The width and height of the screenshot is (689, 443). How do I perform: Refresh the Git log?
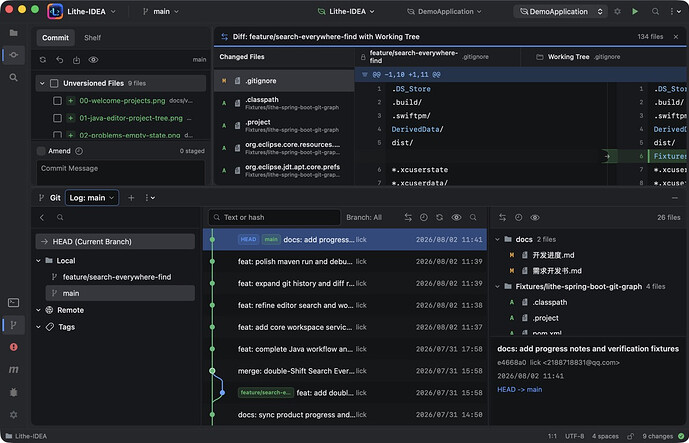click(439, 217)
